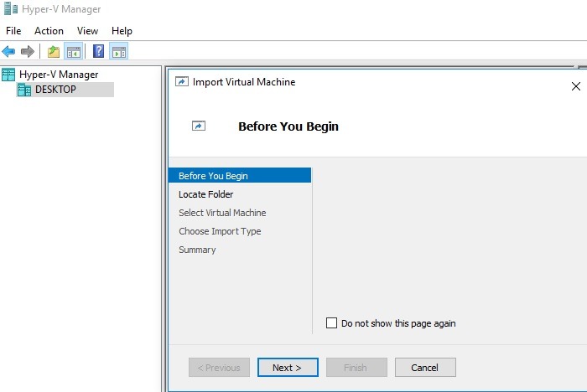Click the Cancel button

pos(425,368)
